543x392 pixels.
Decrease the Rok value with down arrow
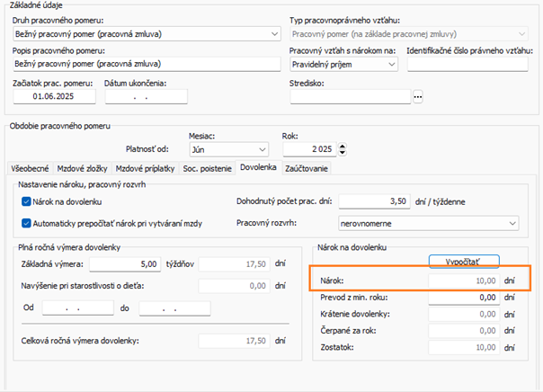(x=343, y=152)
